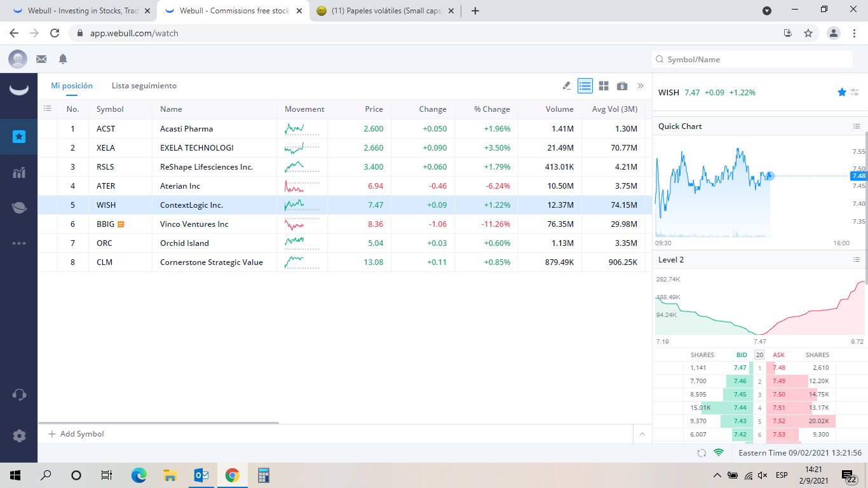The height and width of the screenshot is (488, 868).
Task: Open the Level 2 menu icon
Action: (857, 260)
